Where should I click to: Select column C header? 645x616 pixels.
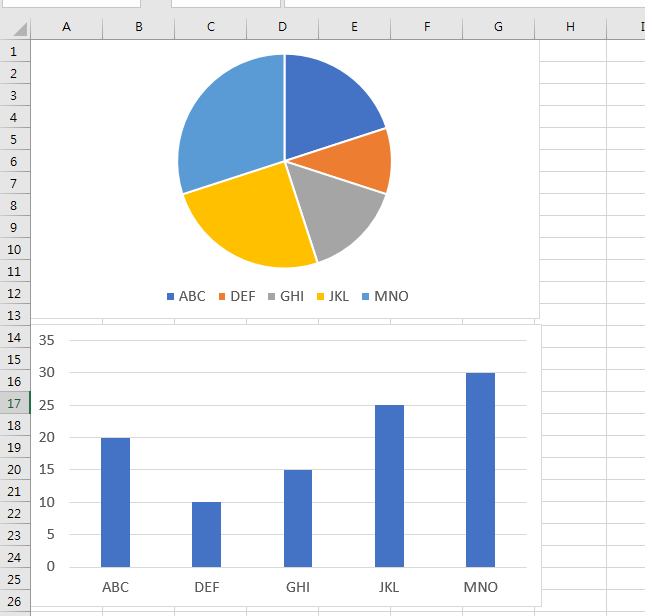pos(211,27)
